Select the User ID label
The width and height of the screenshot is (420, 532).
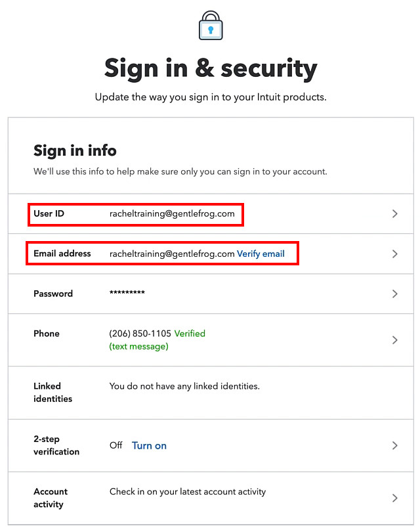point(49,213)
